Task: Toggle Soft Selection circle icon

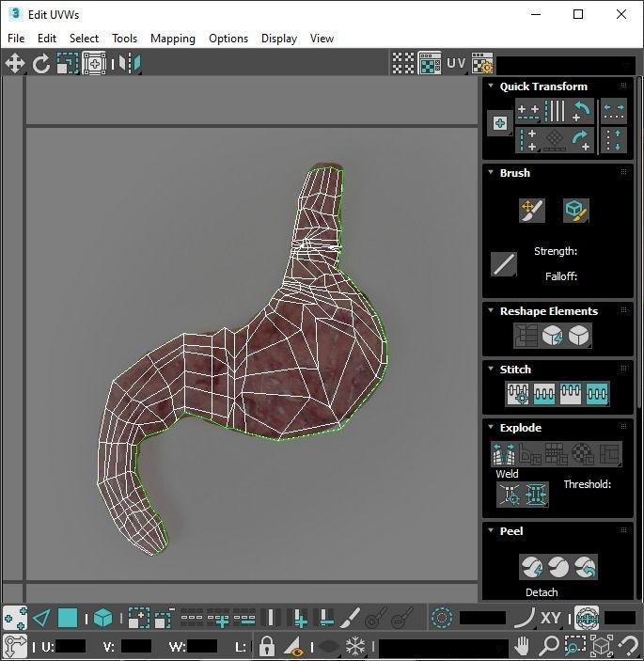Action: (442, 619)
